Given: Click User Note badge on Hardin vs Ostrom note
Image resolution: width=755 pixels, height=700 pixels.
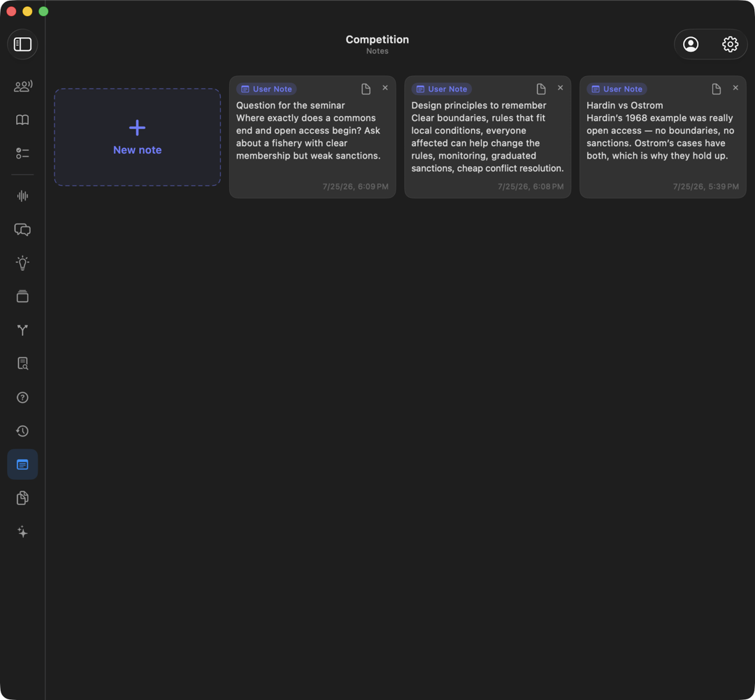Looking at the screenshot, I should 617,89.
